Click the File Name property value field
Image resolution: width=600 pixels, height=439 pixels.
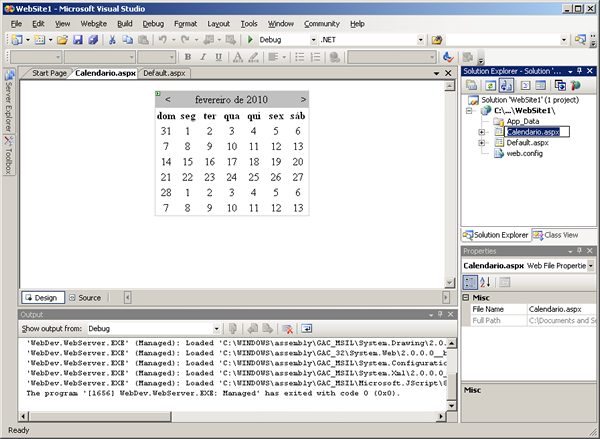pos(561,309)
